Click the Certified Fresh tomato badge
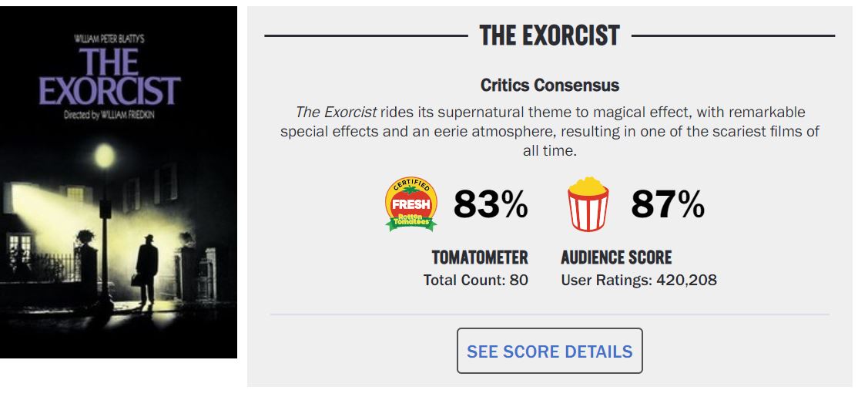868x407 pixels. click(411, 205)
